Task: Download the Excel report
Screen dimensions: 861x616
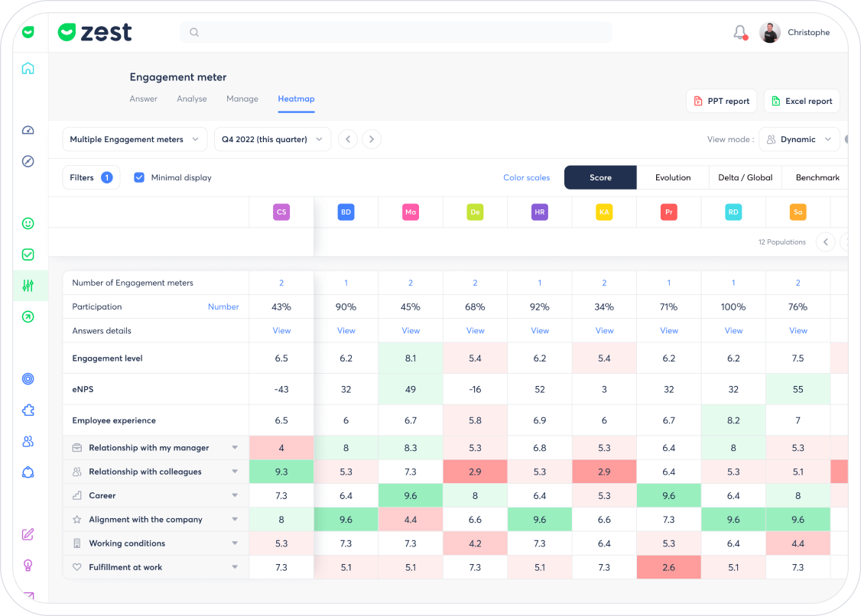Action: pyautogui.click(x=801, y=101)
